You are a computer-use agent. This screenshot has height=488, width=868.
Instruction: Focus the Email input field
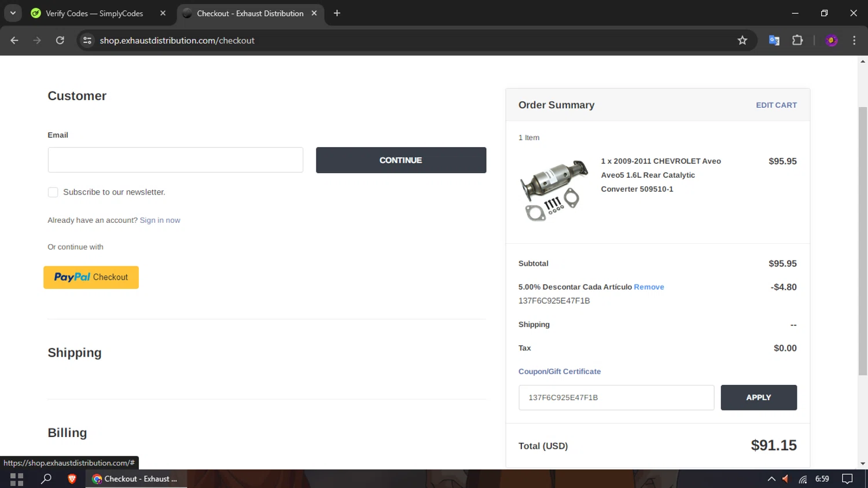(x=175, y=160)
